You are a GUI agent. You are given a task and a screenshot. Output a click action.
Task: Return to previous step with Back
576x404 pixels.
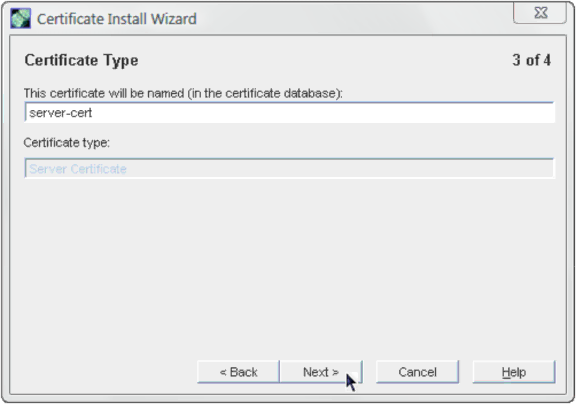pos(238,372)
